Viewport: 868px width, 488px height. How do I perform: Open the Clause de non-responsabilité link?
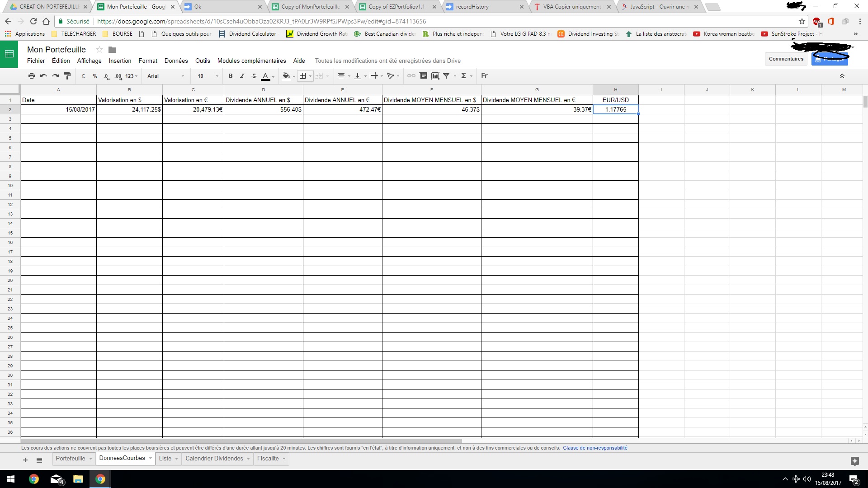[595, 448]
